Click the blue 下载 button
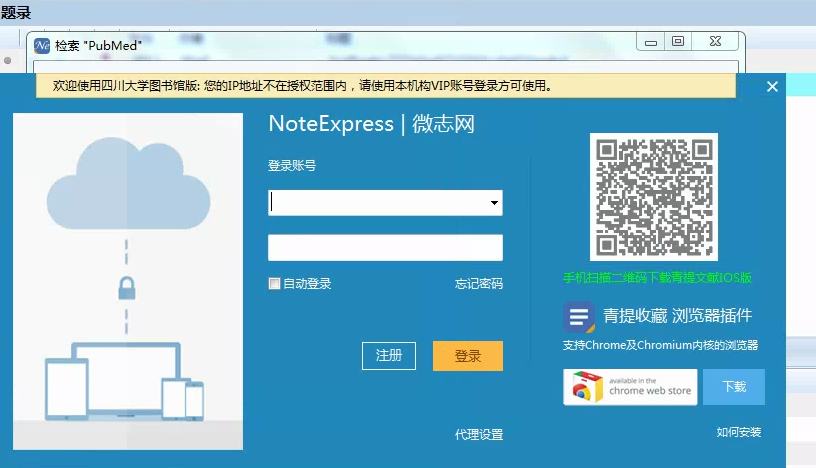The image size is (816, 468). point(733,387)
